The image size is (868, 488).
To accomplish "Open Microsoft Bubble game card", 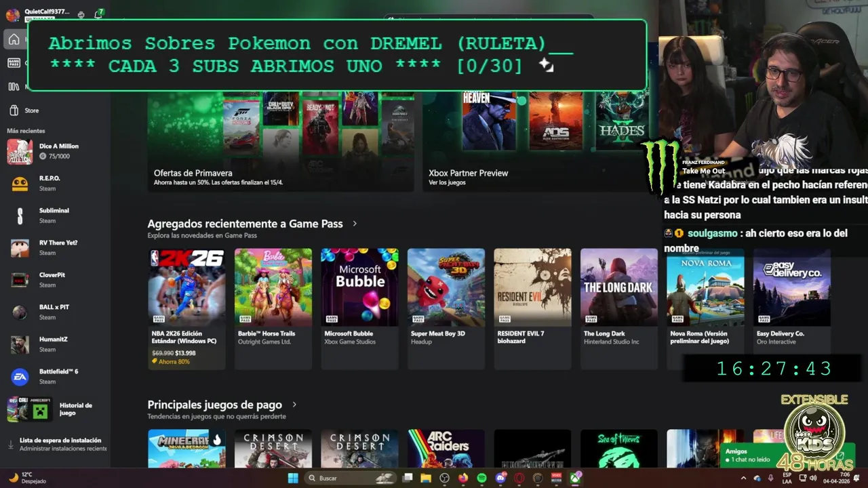I will coord(359,308).
